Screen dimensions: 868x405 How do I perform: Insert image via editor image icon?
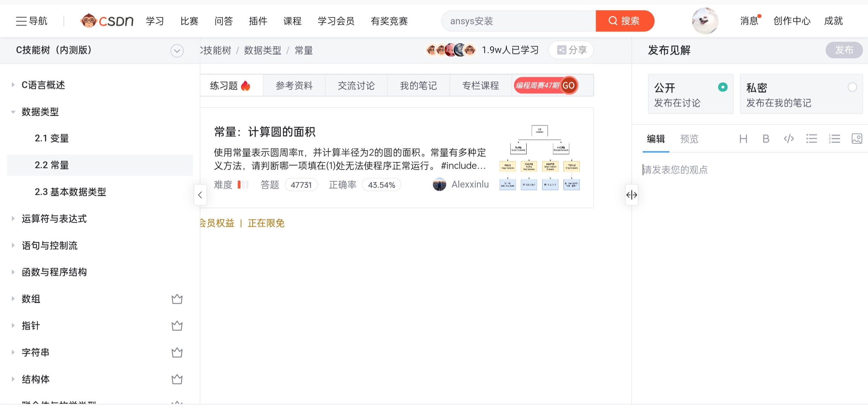point(856,139)
